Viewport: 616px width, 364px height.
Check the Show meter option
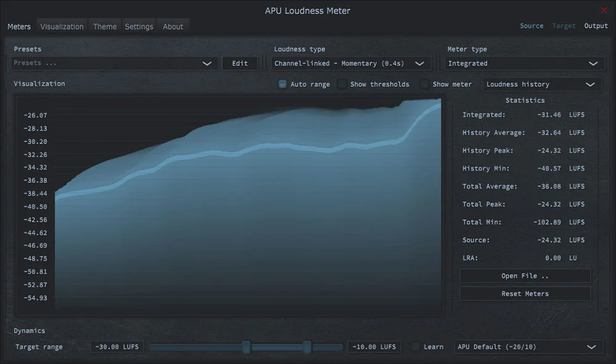pyautogui.click(x=424, y=84)
